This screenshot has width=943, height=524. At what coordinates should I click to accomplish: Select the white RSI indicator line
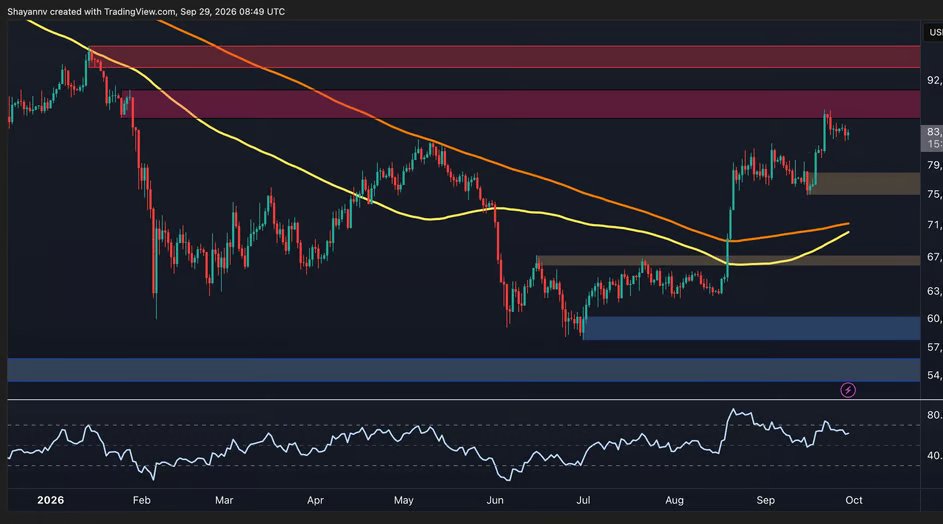428,445
